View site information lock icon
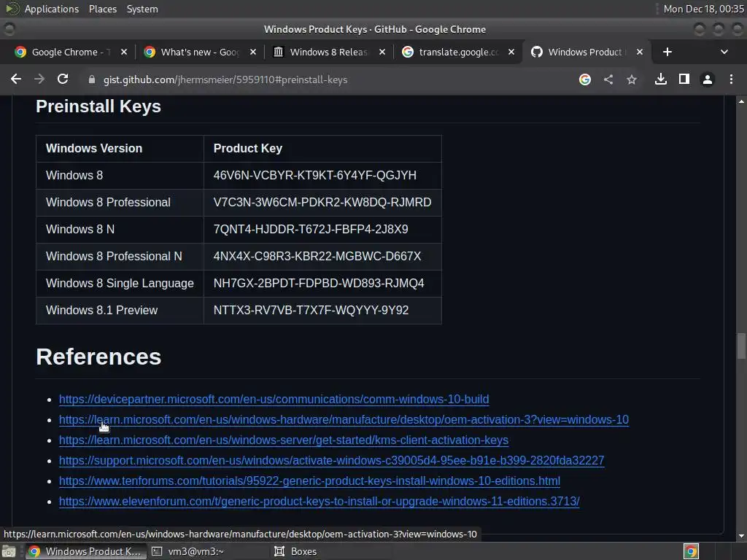747x560 pixels. (x=92, y=79)
